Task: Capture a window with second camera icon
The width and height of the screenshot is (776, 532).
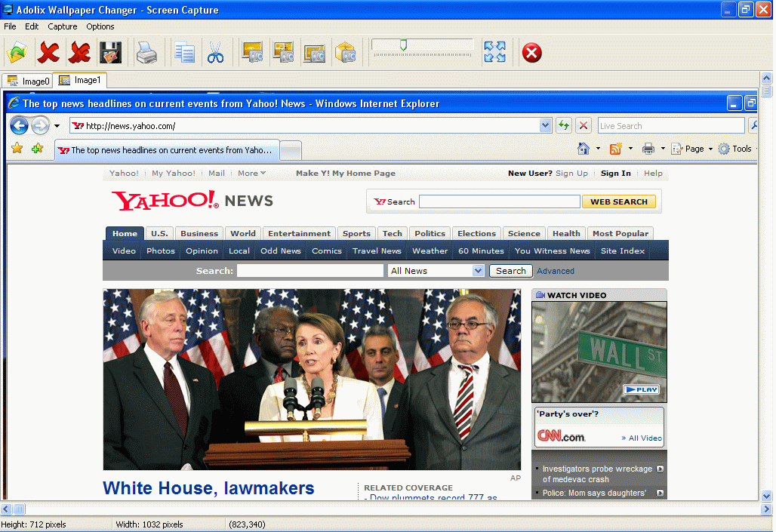Action: (284, 52)
